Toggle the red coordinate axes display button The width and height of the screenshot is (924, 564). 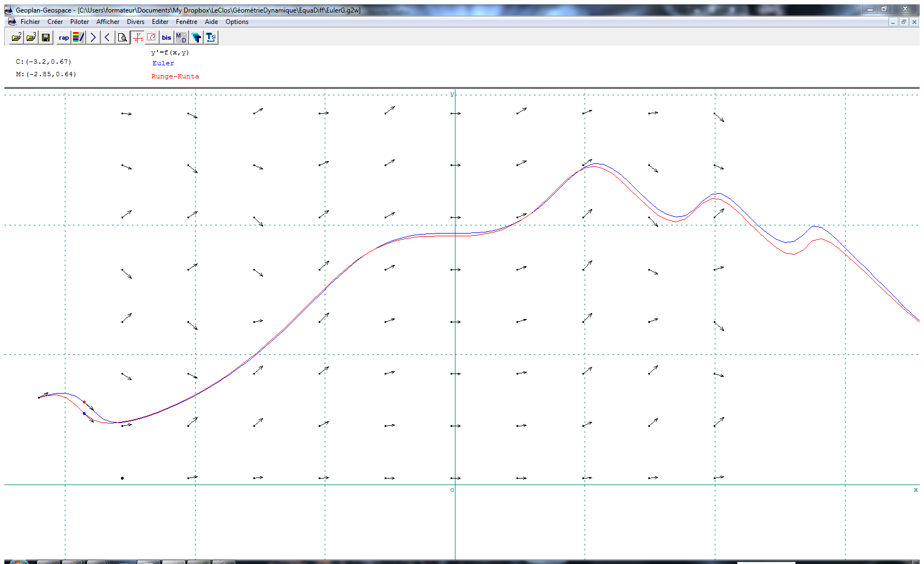(x=138, y=38)
